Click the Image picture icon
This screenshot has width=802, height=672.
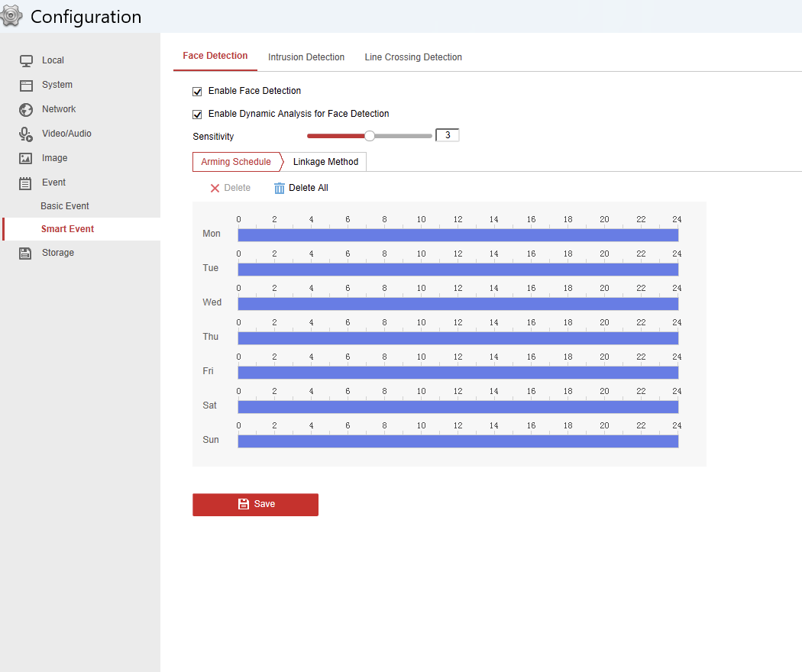point(26,158)
